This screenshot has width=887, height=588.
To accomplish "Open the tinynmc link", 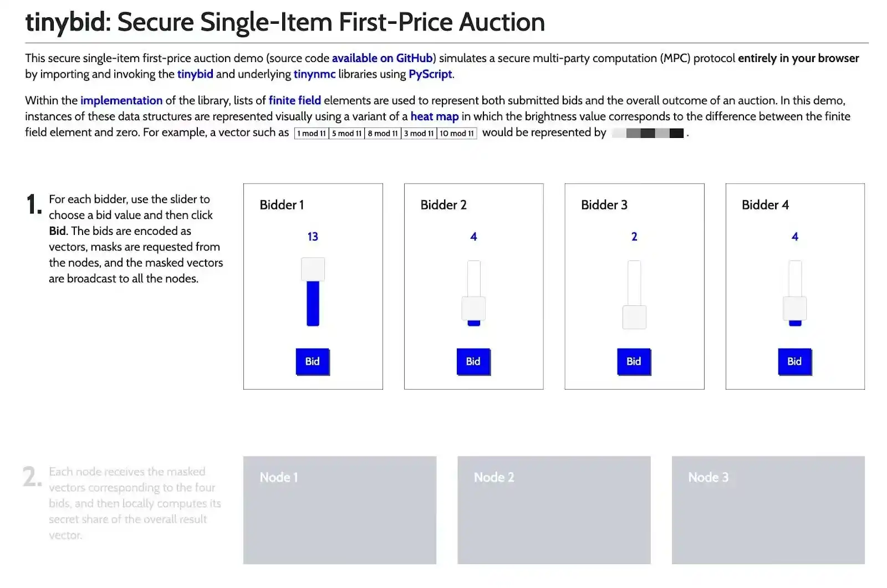I will coord(314,74).
